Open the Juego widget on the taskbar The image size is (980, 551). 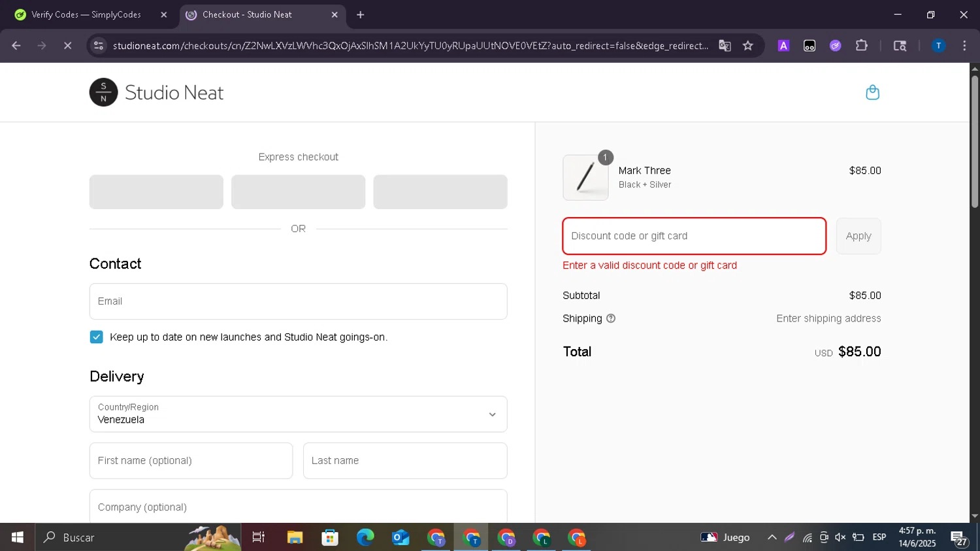725,537
